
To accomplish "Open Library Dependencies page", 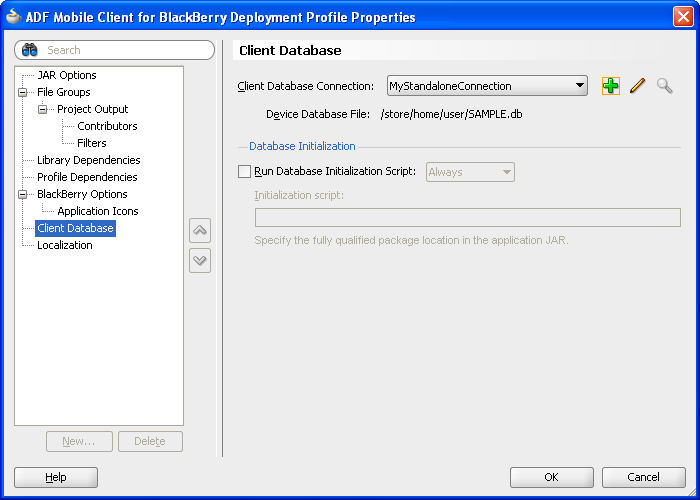I will coord(88,160).
